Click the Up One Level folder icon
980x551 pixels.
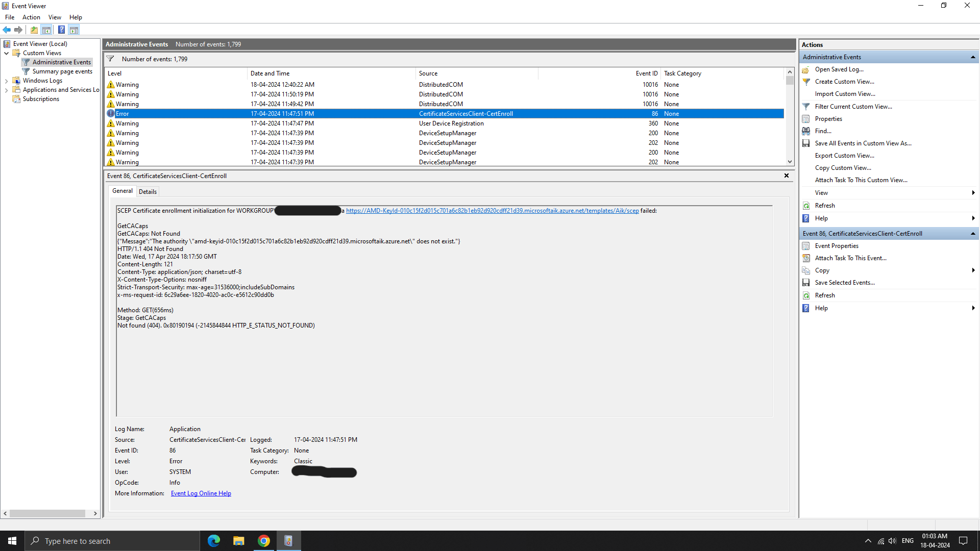tap(34, 30)
